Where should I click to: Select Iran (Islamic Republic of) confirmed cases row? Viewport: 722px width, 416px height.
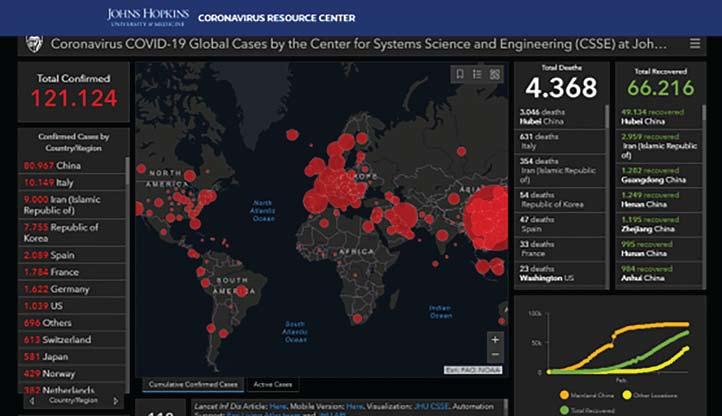pos(71,205)
